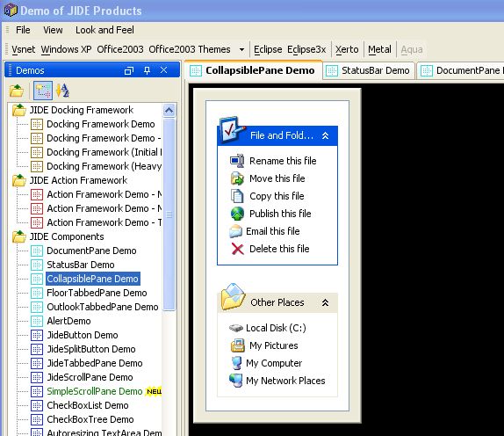Click the Email this file envelope icon
The image size is (504, 436).
235,231
